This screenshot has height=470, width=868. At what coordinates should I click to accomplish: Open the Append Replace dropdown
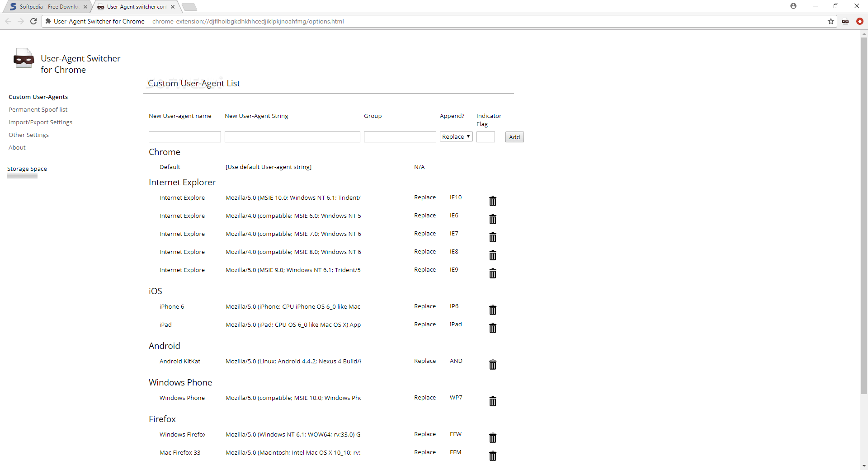coord(456,136)
